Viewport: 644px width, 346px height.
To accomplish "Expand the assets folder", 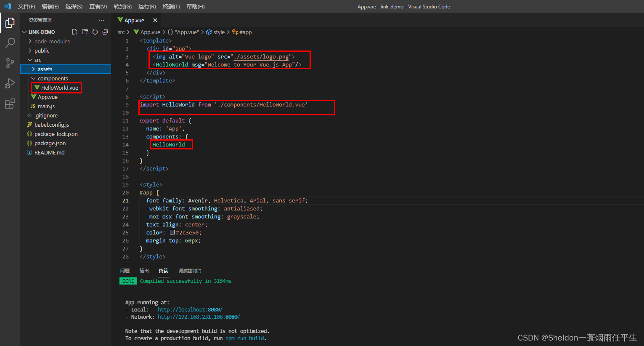I will [x=33, y=69].
